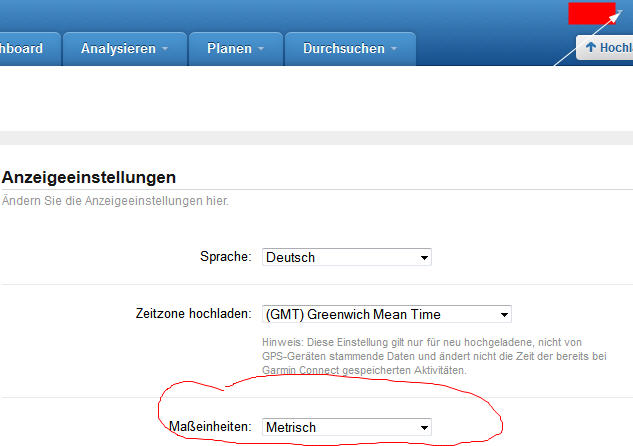Screen dimensions: 633x446
Task: Expand the Sprache dropdown showing Deutsch
Action: point(346,257)
